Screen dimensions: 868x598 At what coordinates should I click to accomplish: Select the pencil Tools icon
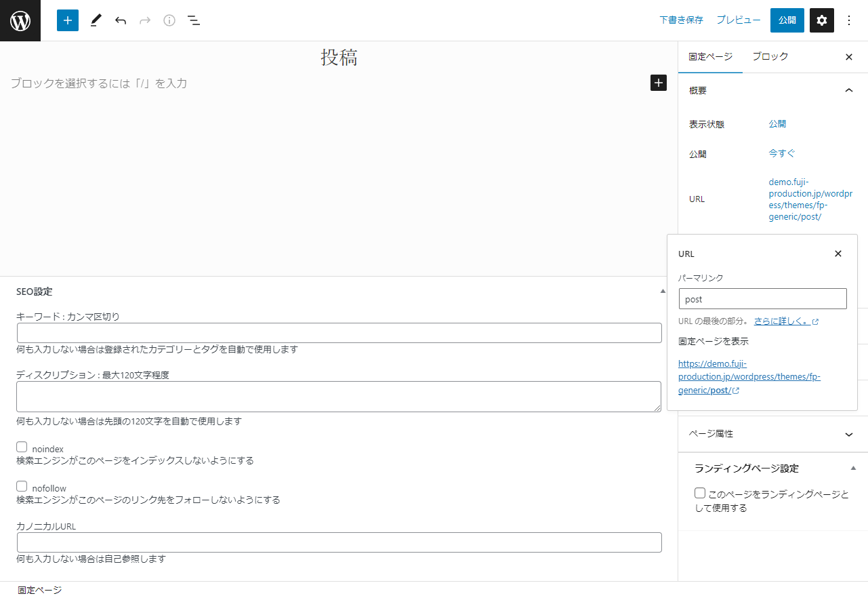pyautogui.click(x=96, y=20)
